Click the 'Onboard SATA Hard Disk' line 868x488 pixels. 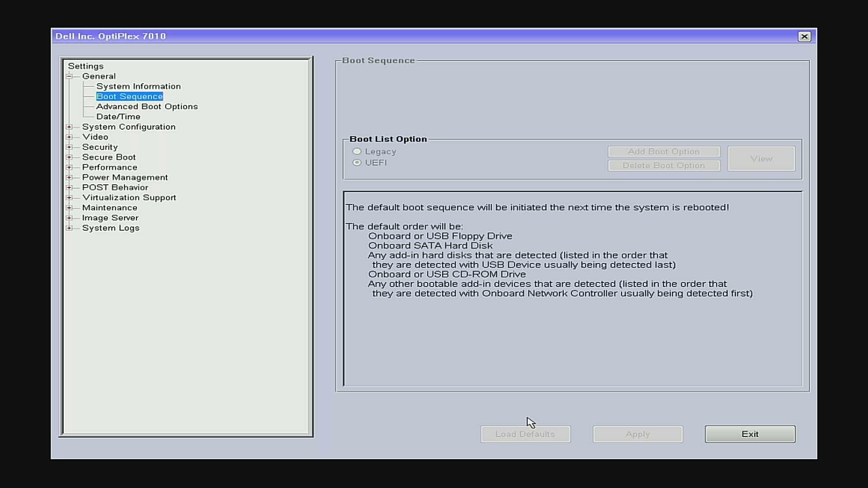(x=430, y=246)
